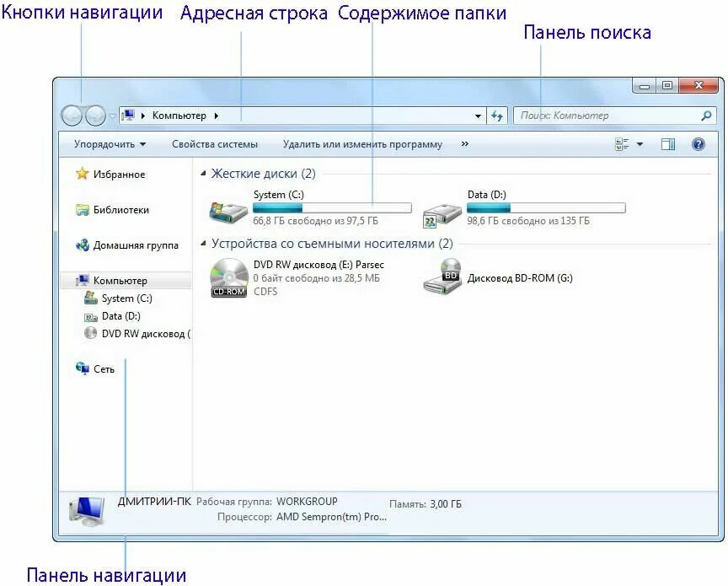The height and width of the screenshot is (586, 728).
Task: Click 66,8 ГБ свободно из 97,5 ГБ
Action: tap(316, 221)
